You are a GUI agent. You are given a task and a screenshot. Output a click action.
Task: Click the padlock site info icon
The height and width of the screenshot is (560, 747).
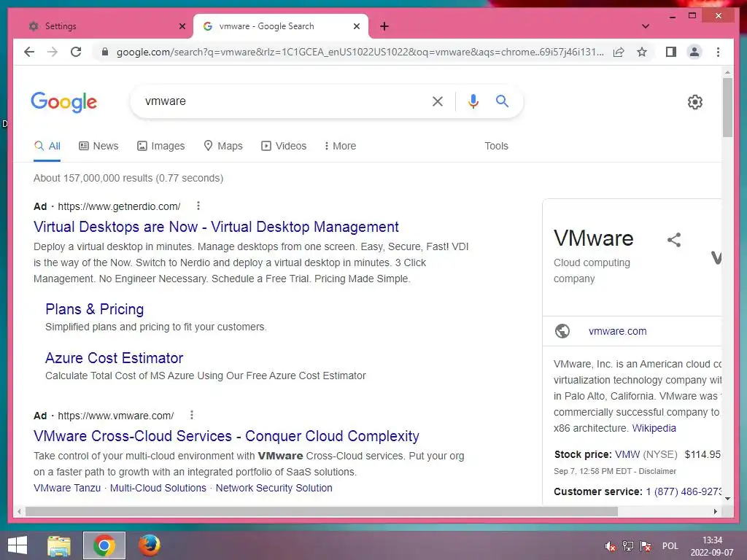click(105, 52)
